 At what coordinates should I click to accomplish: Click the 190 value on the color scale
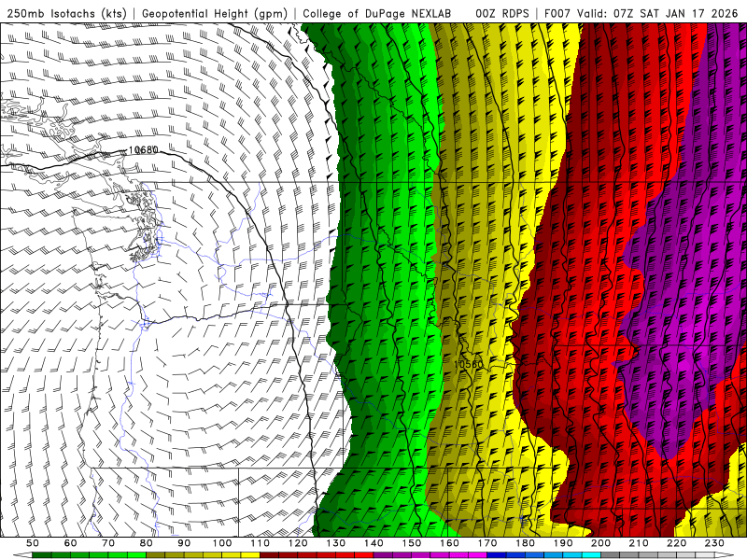pos(563,543)
